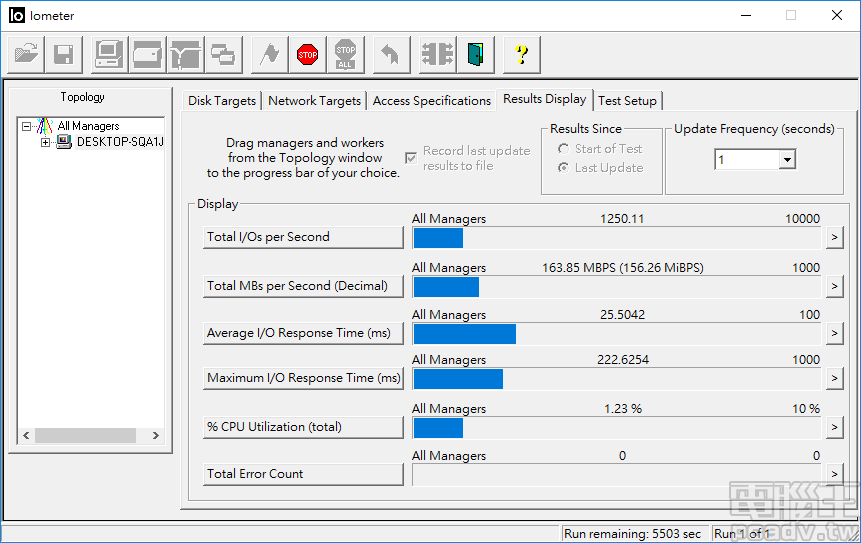Screen dimensions: 861x543
Task: Click the Total I/Os per Second button
Action: [303, 237]
